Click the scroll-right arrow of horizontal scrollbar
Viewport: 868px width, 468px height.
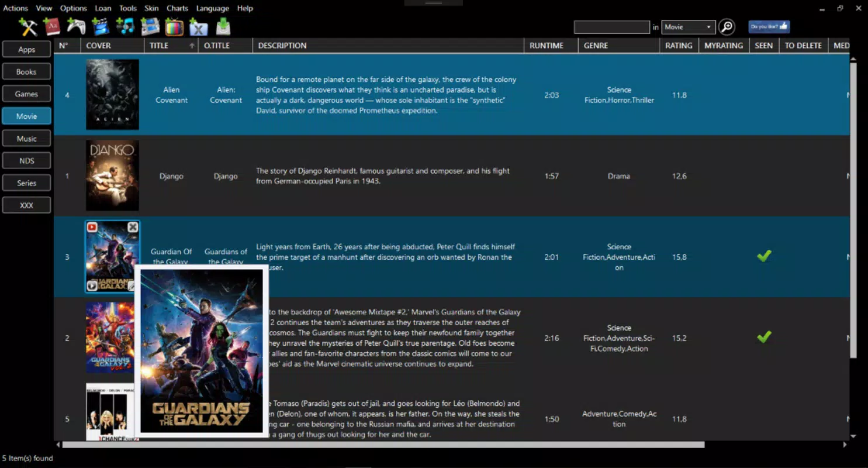click(845, 445)
